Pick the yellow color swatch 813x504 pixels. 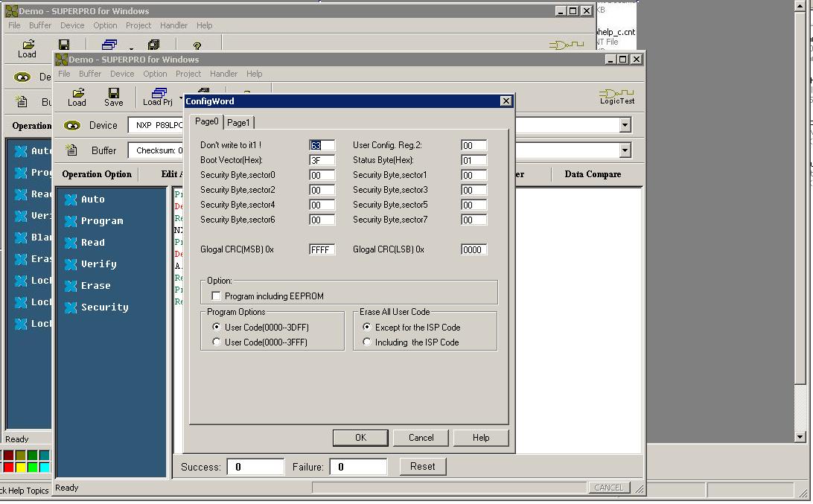tap(21, 468)
